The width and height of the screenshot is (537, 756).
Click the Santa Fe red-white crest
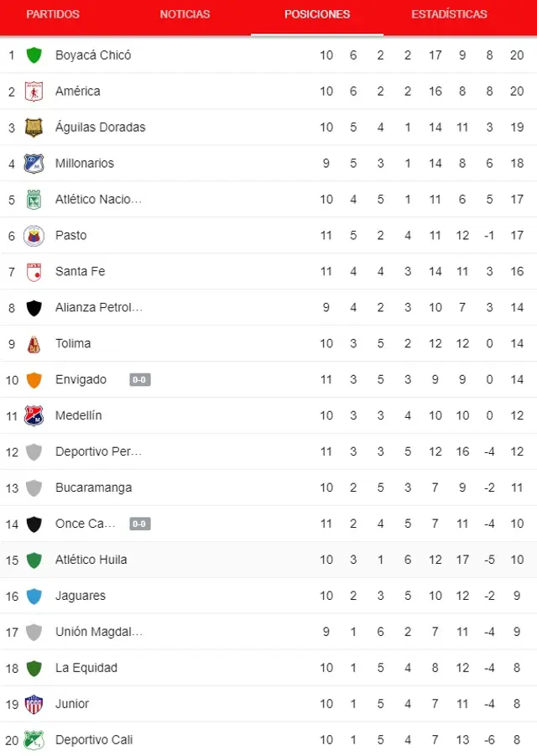34,272
